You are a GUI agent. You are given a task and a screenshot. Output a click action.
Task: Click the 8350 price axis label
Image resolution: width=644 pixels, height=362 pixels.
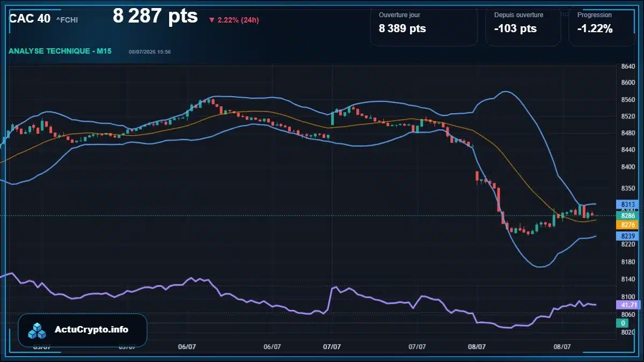tap(627, 189)
